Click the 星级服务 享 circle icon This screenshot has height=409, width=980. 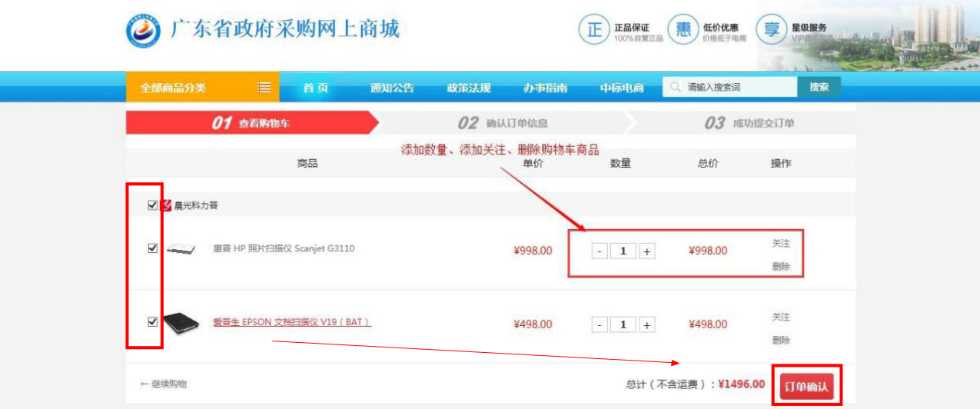pos(771,30)
